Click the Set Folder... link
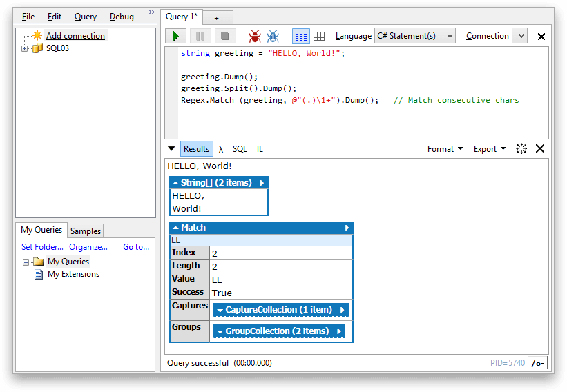This screenshot has height=392, width=567. coord(42,247)
